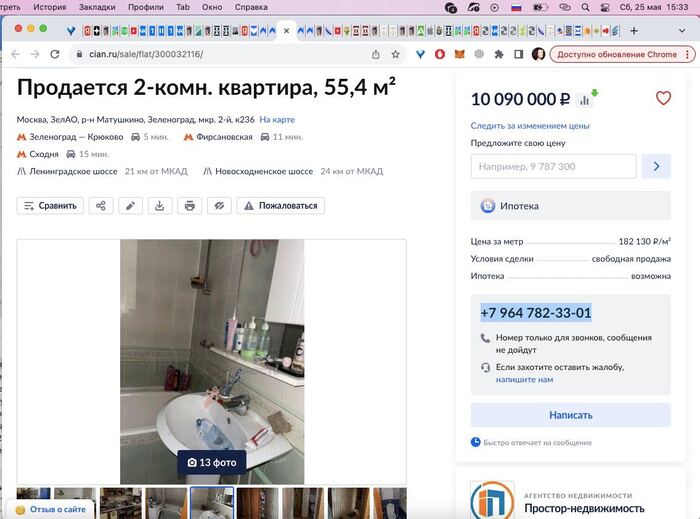700x519 pixels.
Task: Open the Закладки menu in menu bar
Action: (x=97, y=7)
